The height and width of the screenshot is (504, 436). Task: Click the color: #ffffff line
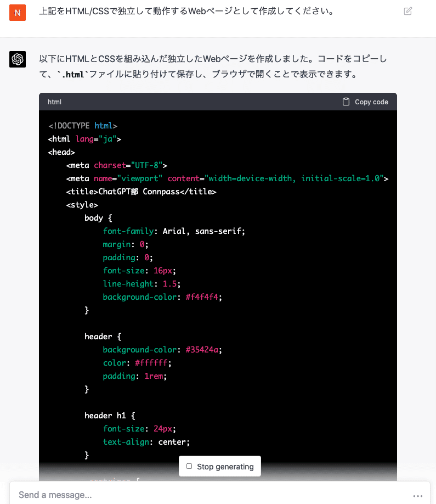137,363
